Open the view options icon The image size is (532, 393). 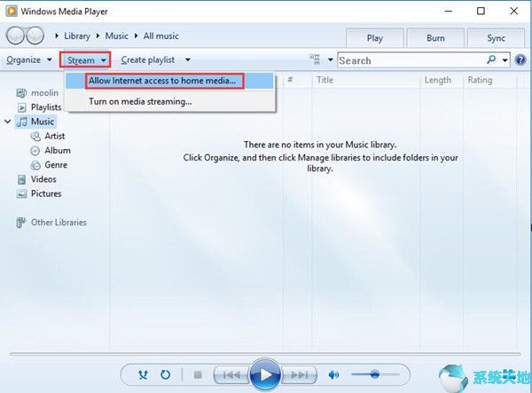coord(315,59)
